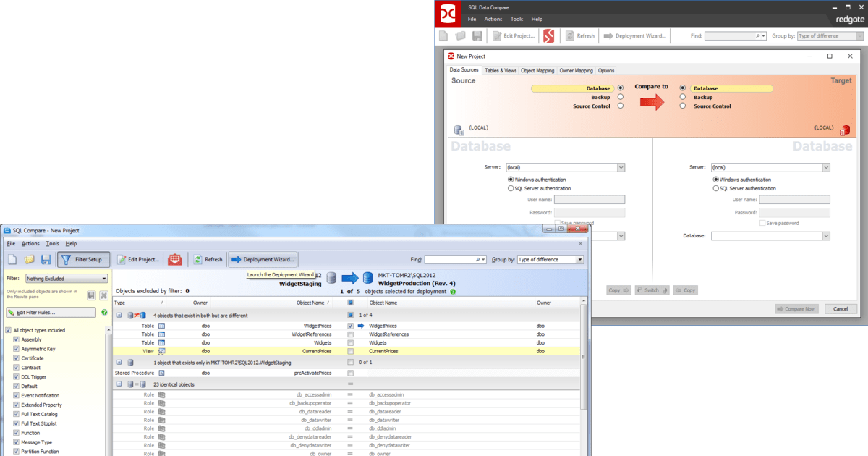The height and width of the screenshot is (456, 868).
Task: Open the Actions menu in SQL Compare
Action: 30,244
